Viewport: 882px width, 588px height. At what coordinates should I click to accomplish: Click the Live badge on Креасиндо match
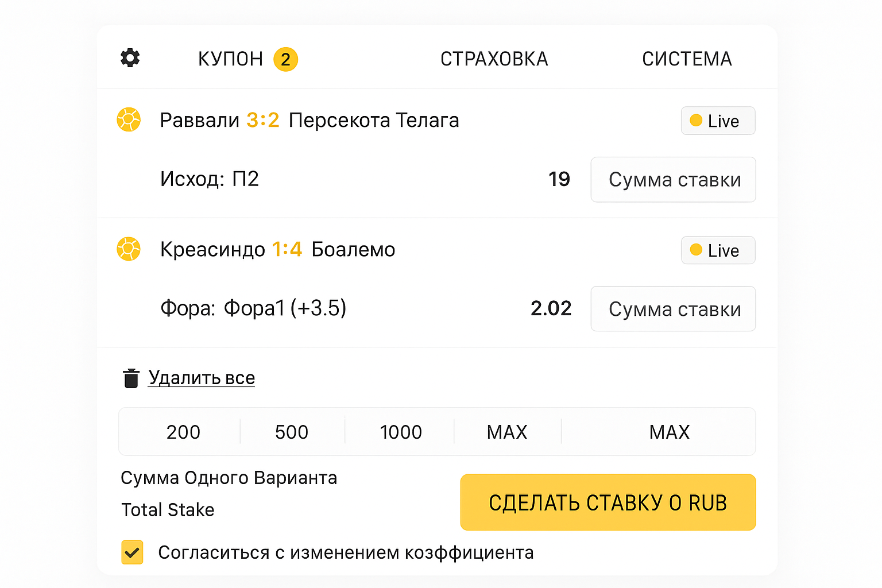tap(718, 250)
